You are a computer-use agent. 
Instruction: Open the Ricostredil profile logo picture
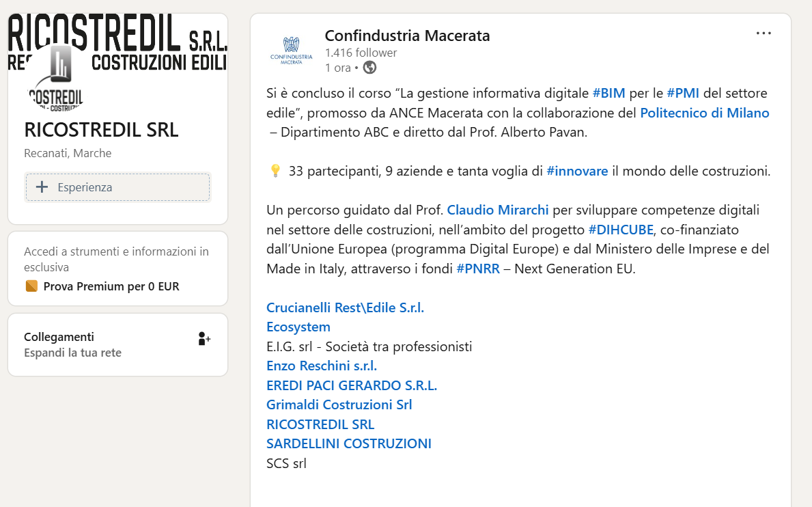coord(55,78)
